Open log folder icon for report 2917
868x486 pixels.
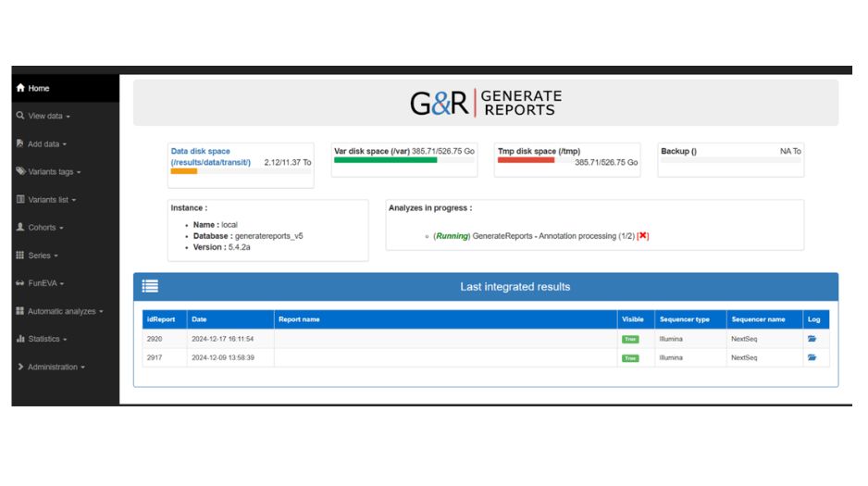pos(812,357)
